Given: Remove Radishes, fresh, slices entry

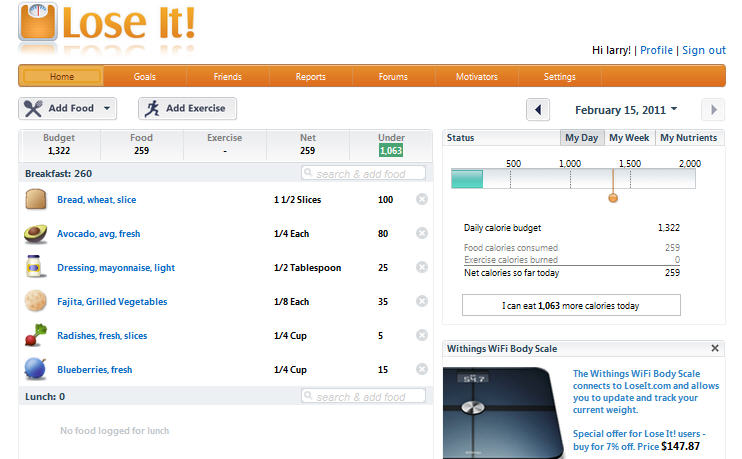Looking at the screenshot, I should [422, 335].
